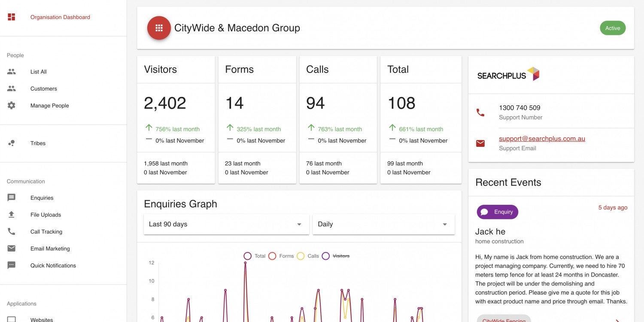The height and width of the screenshot is (322, 644).
Task: Click the Searchplus logo
Action: point(508,75)
